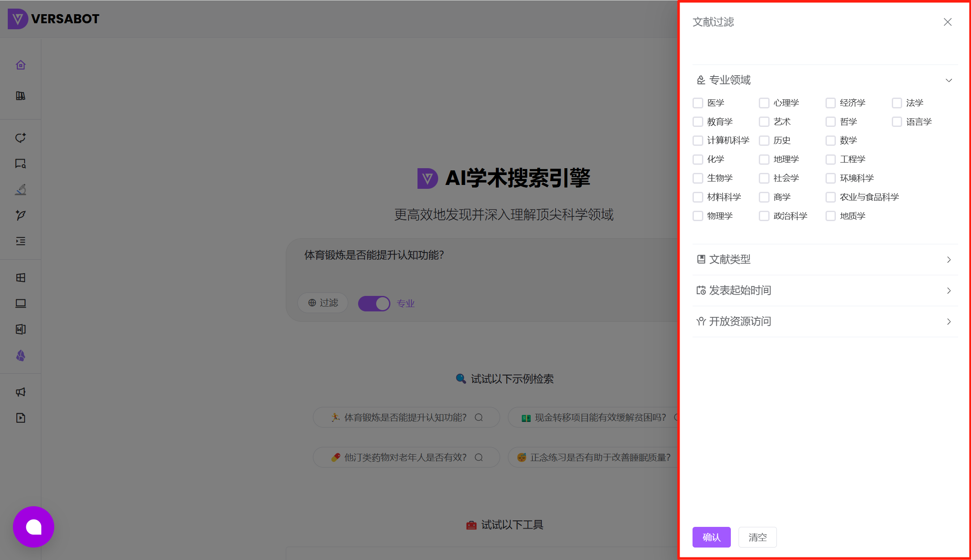Toggle the 专业 mode switch
This screenshot has height=560, width=971.
374,303
